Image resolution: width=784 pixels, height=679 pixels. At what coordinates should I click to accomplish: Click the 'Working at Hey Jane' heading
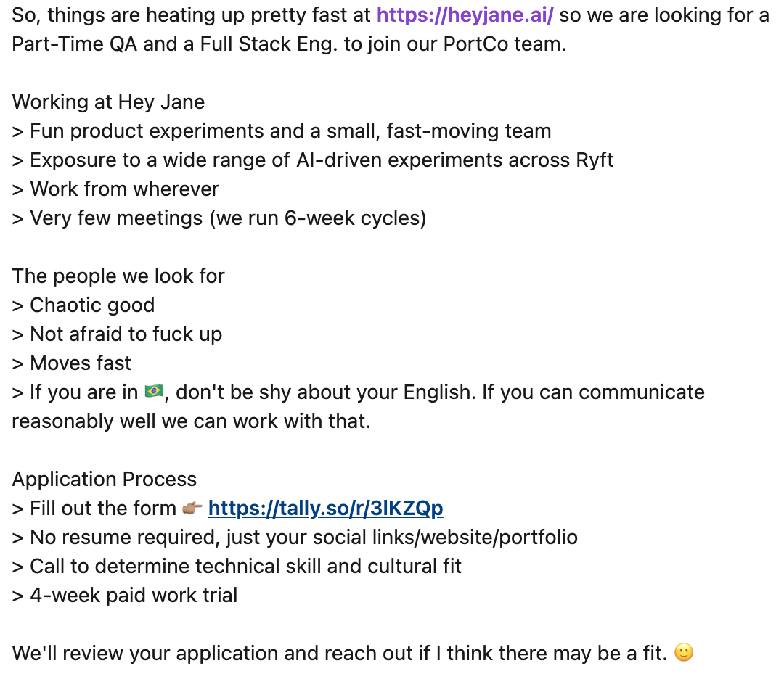click(108, 102)
